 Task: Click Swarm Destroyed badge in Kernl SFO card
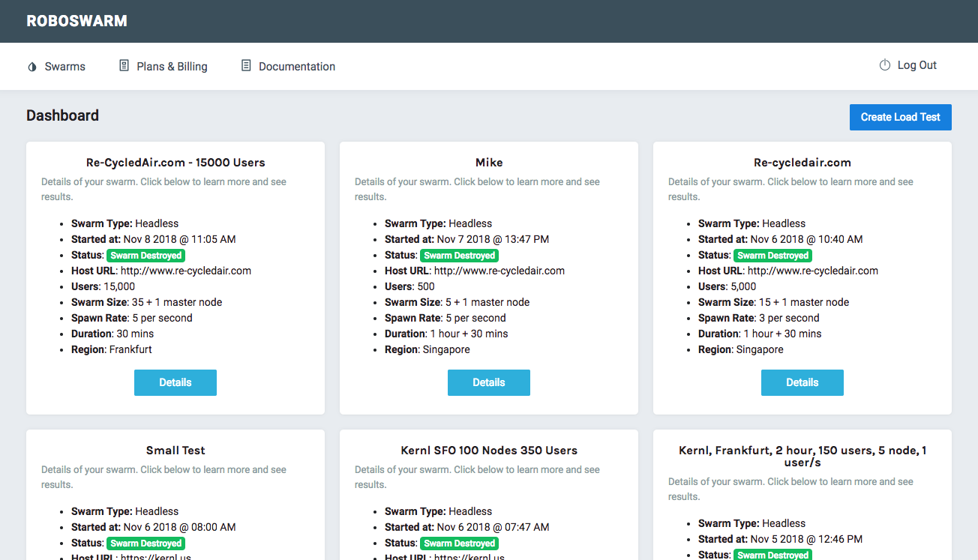(460, 544)
